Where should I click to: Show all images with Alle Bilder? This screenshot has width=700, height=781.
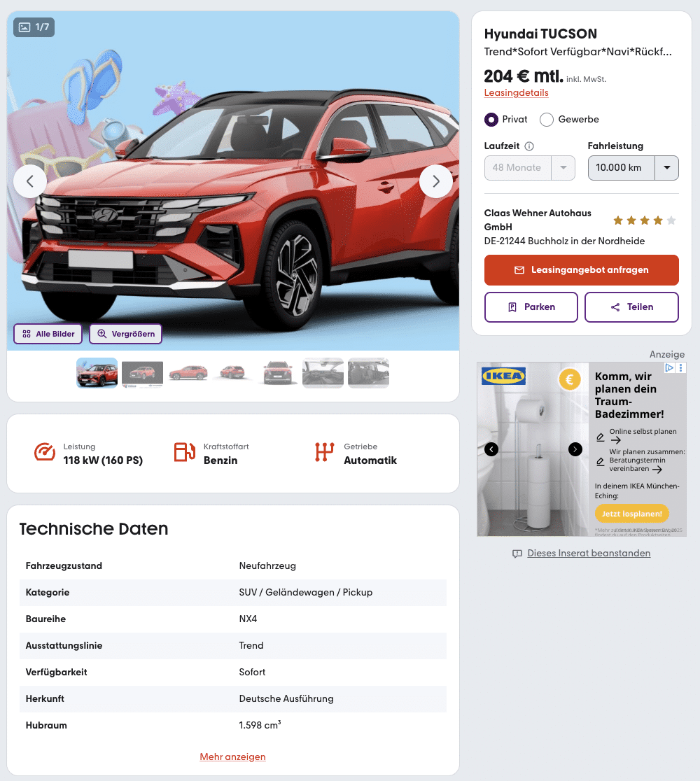tap(48, 334)
